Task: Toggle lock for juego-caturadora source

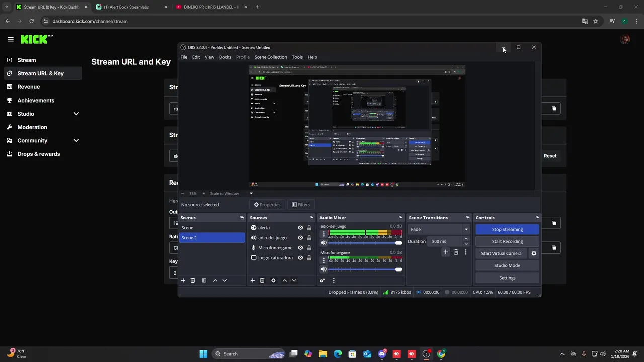Action: [x=309, y=258]
